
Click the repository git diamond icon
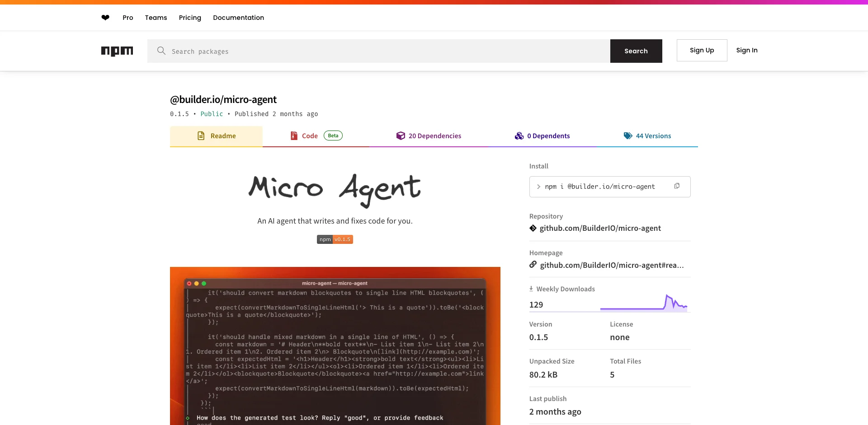(x=533, y=228)
